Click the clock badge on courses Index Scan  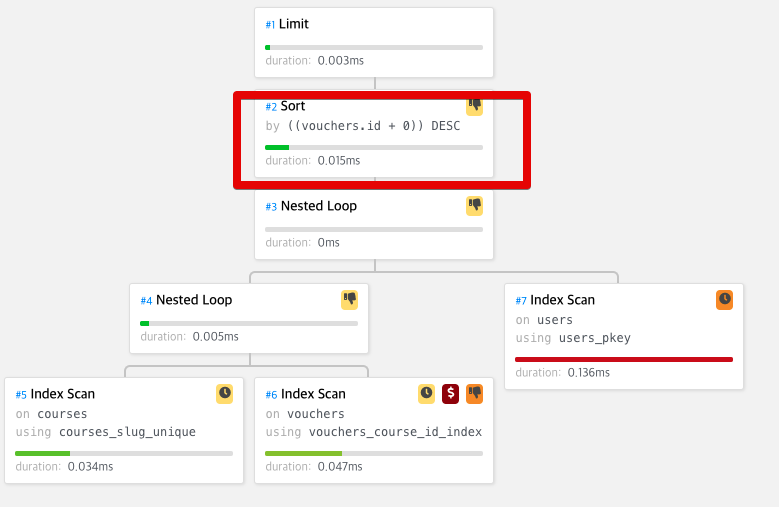point(224,394)
